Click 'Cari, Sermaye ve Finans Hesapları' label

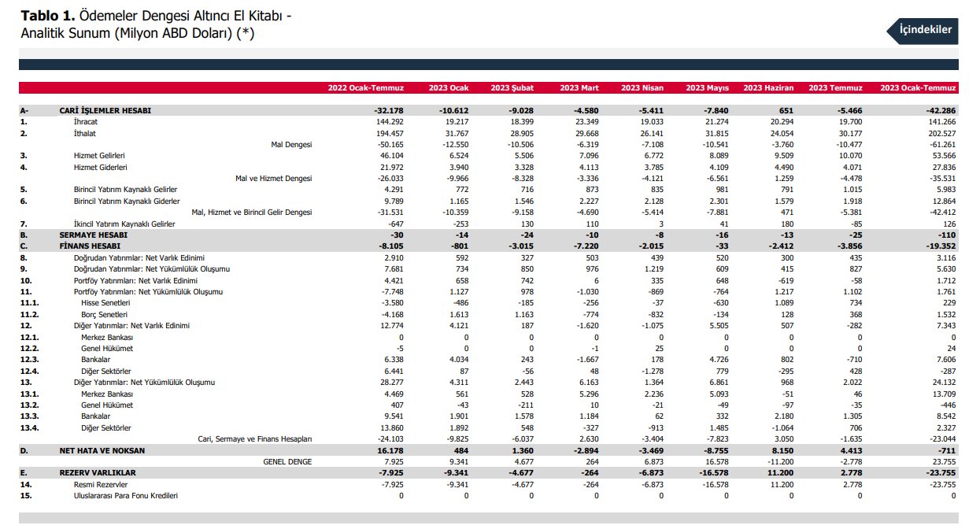(255, 438)
